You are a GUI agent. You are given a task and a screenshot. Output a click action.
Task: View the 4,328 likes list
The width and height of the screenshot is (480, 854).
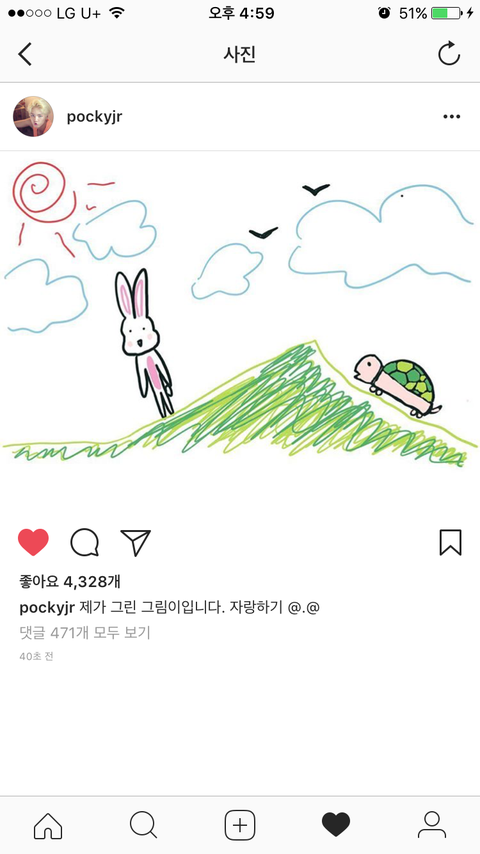click(x=70, y=582)
